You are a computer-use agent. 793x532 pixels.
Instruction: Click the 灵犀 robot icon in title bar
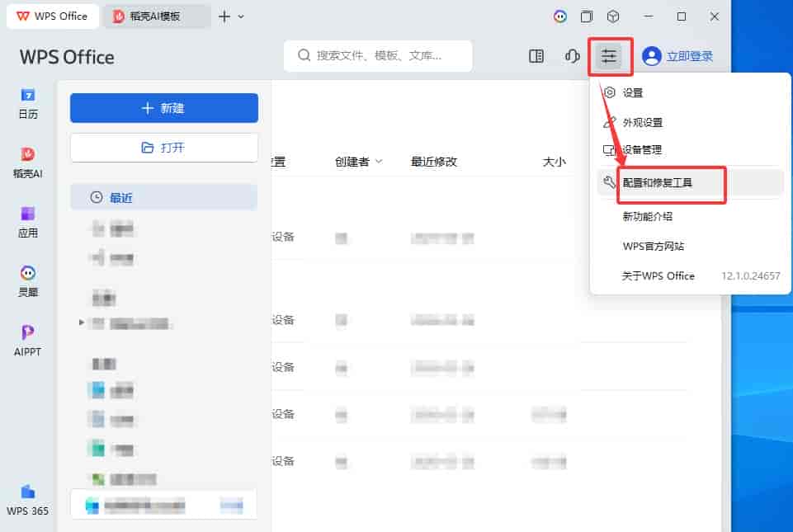559,16
